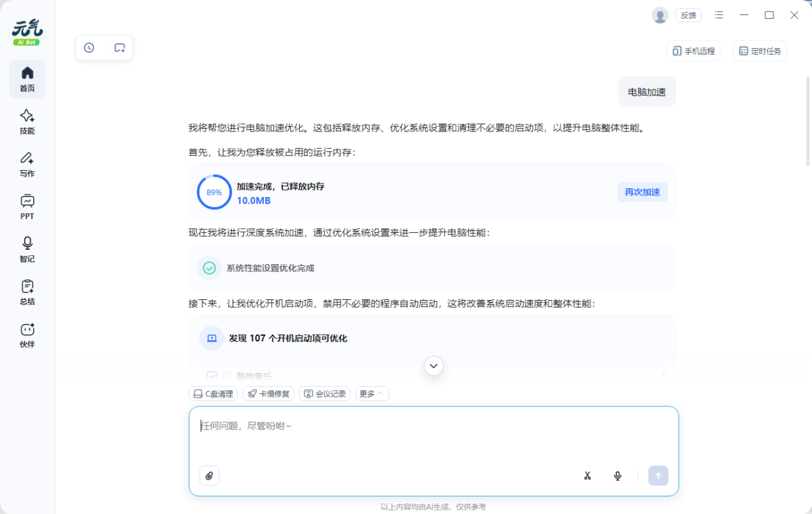This screenshot has height=514, width=812.
Task: Click the scissors screenshot icon
Action: (x=587, y=475)
